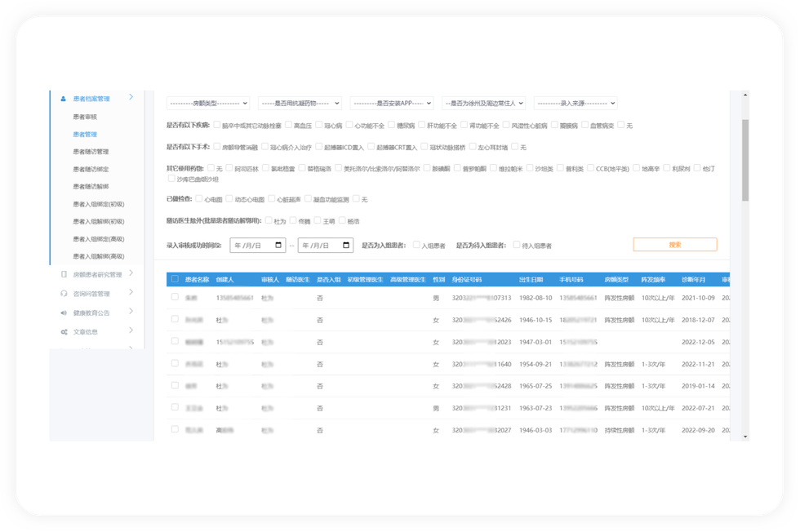The height and width of the screenshot is (532, 800).
Task: Click the 患者名称 column header
Action: point(197,280)
